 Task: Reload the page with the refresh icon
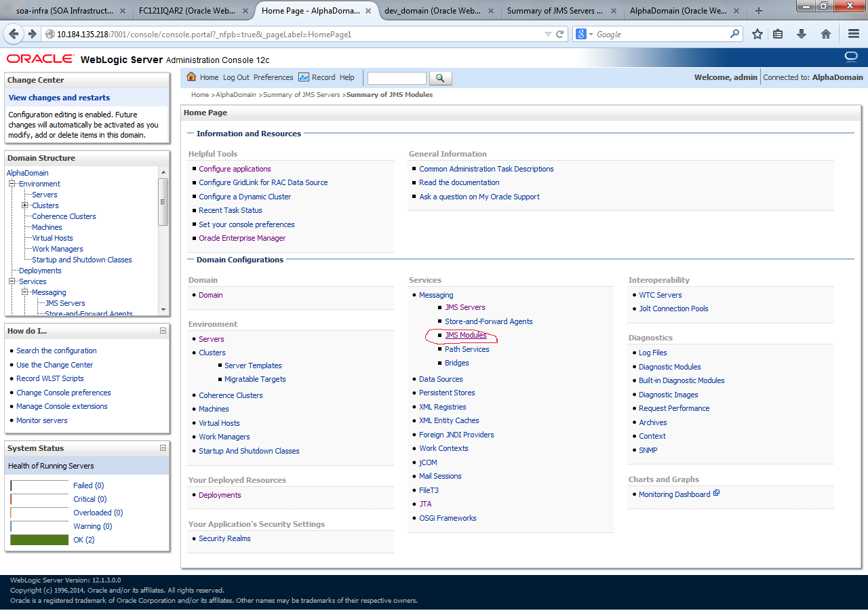pyautogui.click(x=560, y=34)
